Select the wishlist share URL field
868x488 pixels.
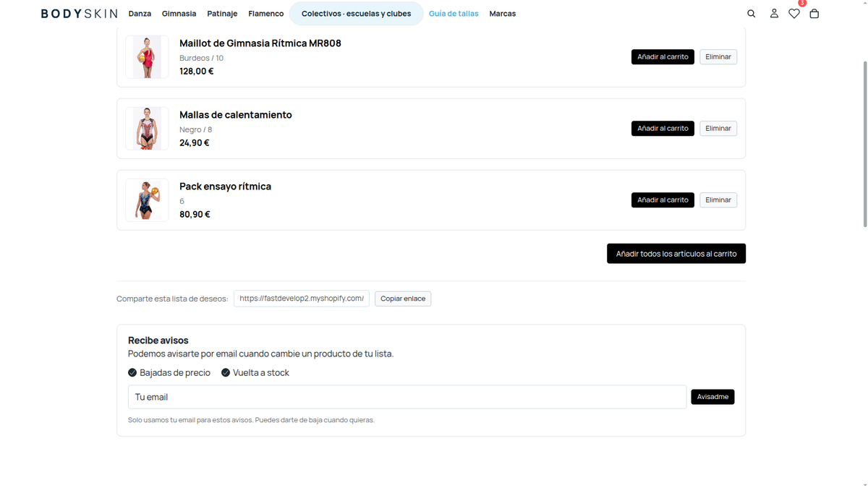pyautogui.click(x=302, y=299)
